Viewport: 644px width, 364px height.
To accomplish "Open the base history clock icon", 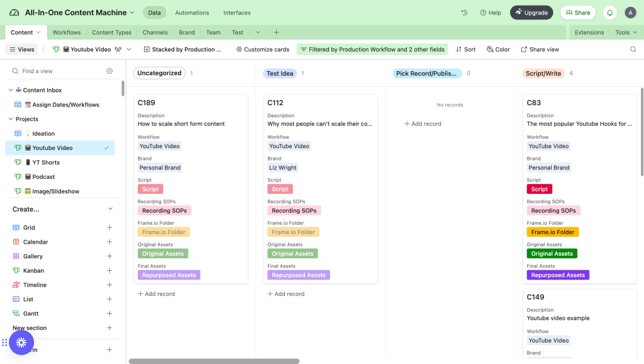I will click(x=464, y=13).
